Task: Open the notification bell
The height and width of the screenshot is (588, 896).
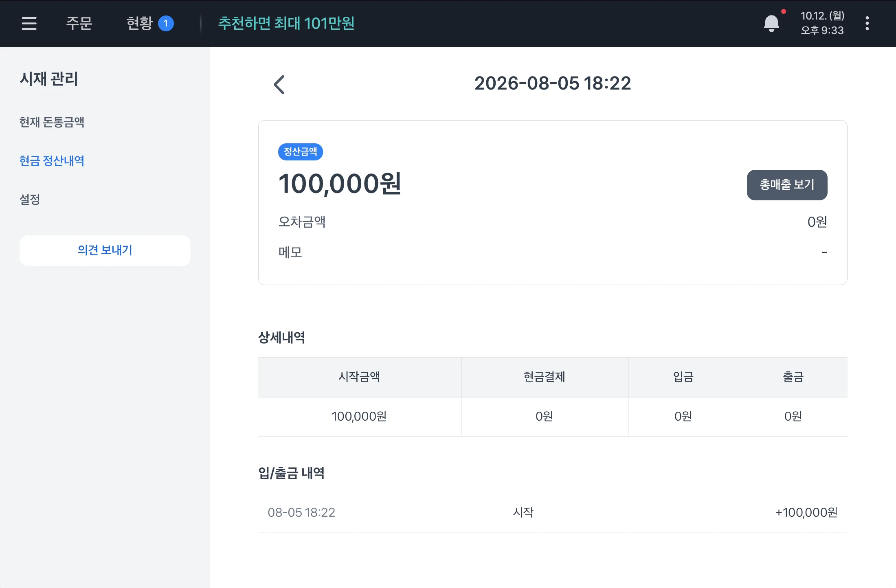Action: (x=772, y=23)
